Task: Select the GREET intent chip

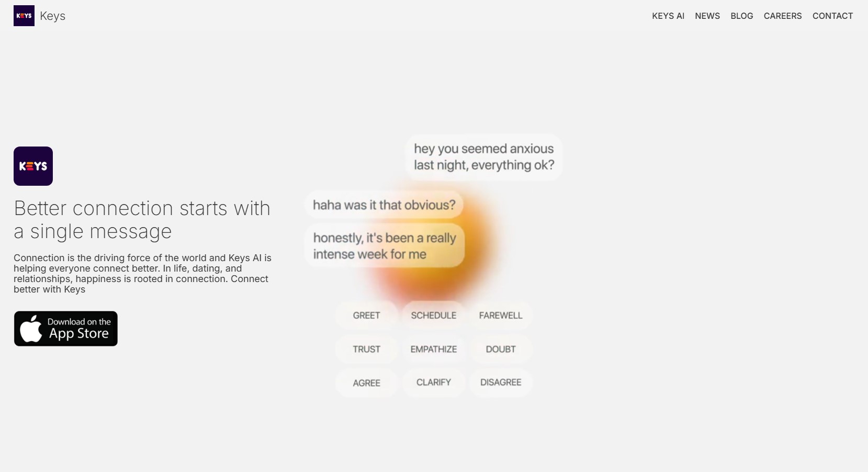Action: click(x=366, y=316)
